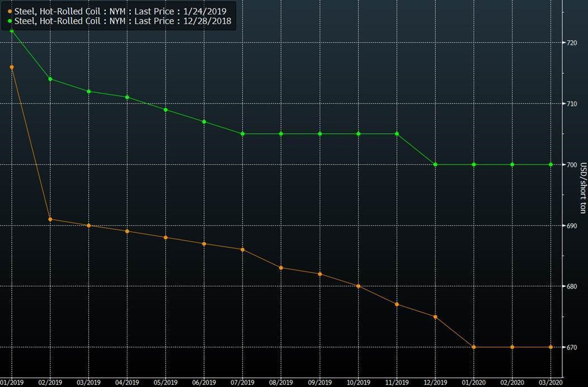Select the orange data point at 01/2019
Screen dimensions: 588x387
(12, 67)
